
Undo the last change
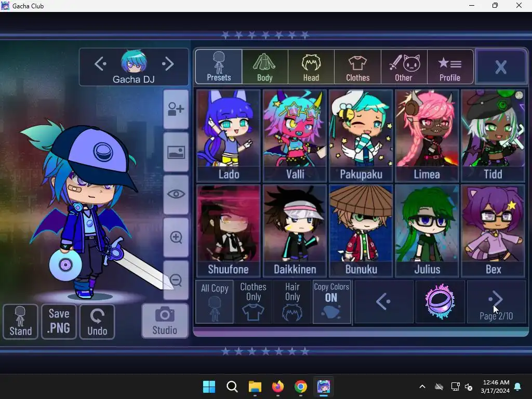97,322
